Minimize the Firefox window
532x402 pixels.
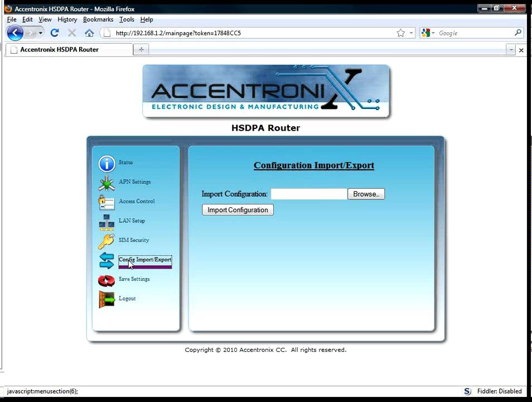click(485, 8)
